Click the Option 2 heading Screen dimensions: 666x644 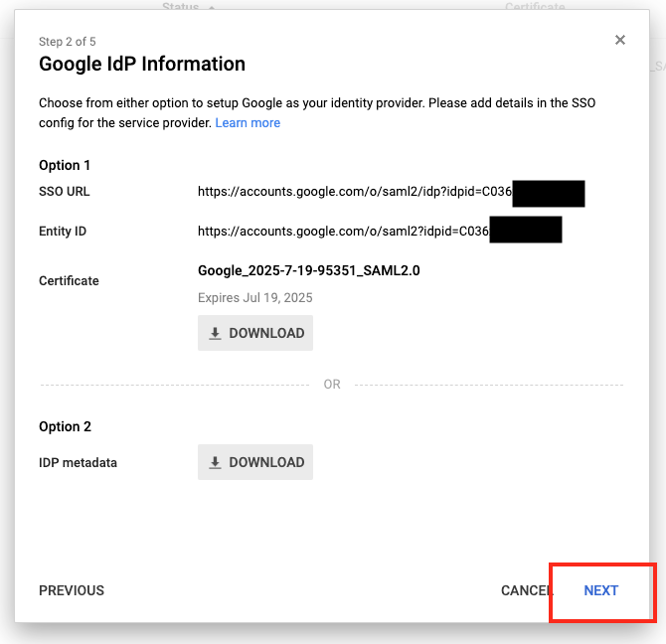pyautogui.click(x=65, y=426)
